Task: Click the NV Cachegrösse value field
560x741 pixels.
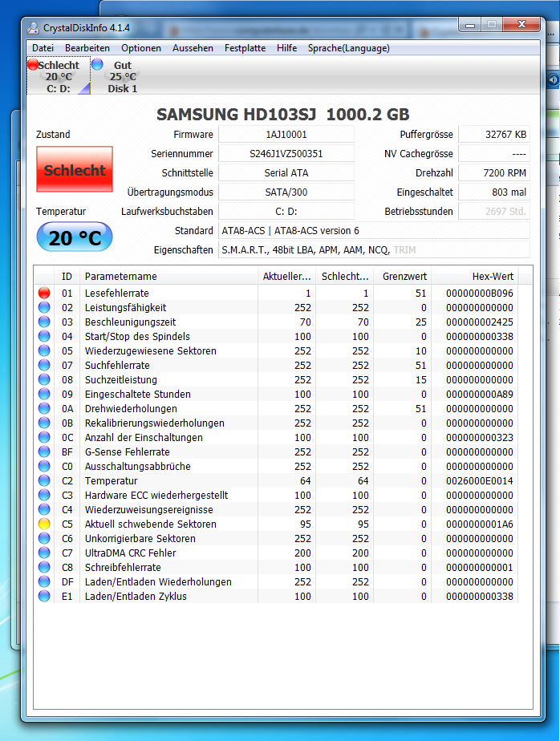Action: [x=494, y=154]
